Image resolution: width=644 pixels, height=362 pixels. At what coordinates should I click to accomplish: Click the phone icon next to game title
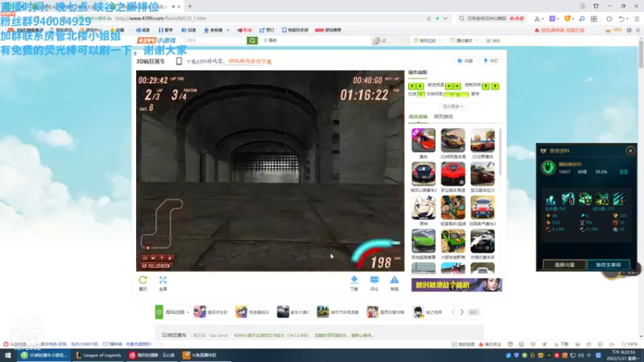pyautogui.click(x=179, y=61)
